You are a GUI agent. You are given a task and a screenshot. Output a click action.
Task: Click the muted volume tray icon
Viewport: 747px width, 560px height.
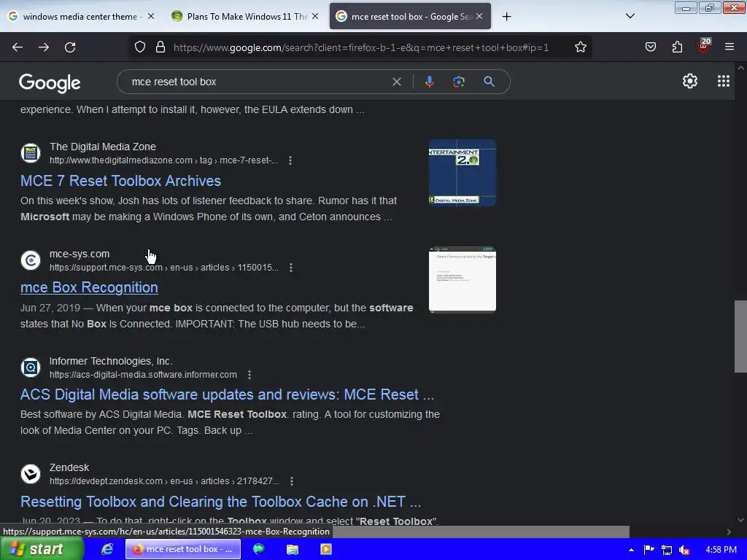pos(684,550)
